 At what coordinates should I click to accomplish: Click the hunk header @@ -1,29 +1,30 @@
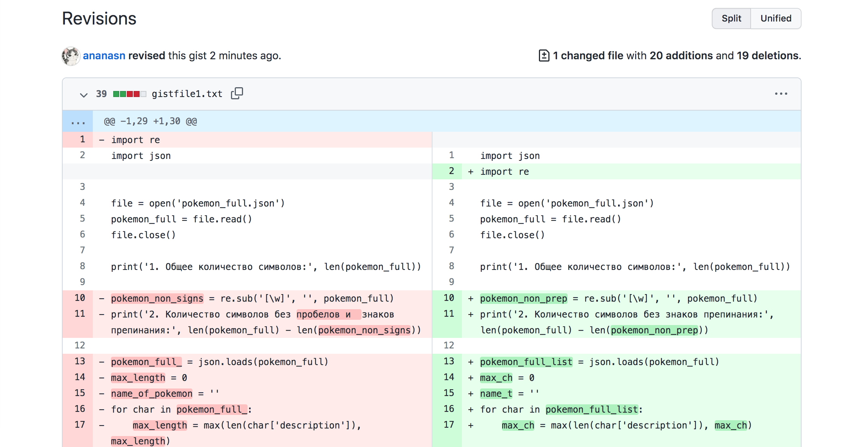(150, 121)
